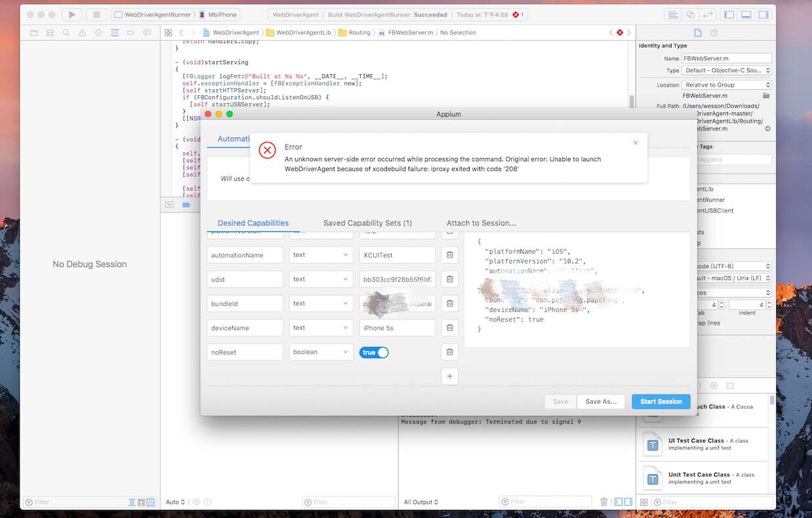812x518 pixels.
Task: Open bundleId type dropdown
Action: pos(321,304)
